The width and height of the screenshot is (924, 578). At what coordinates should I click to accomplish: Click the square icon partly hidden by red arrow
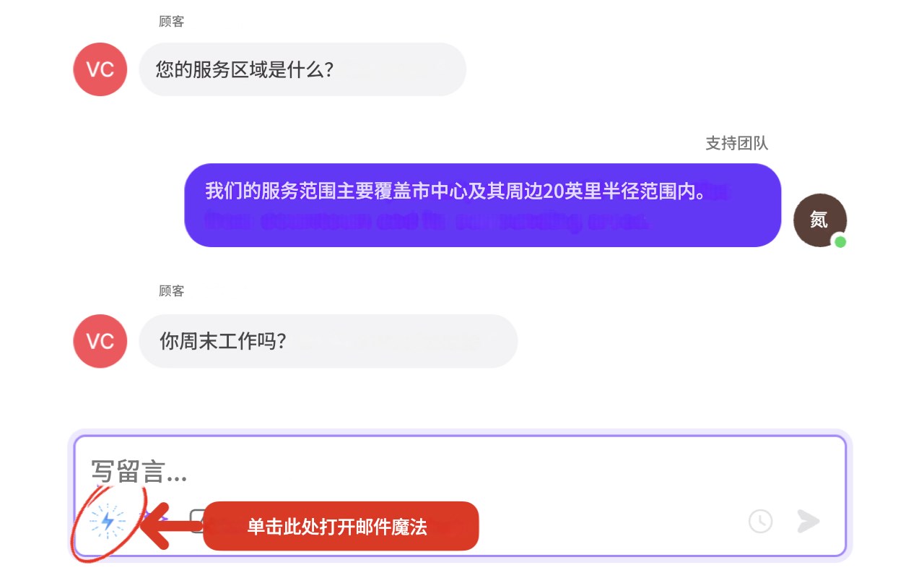click(196, 520)
